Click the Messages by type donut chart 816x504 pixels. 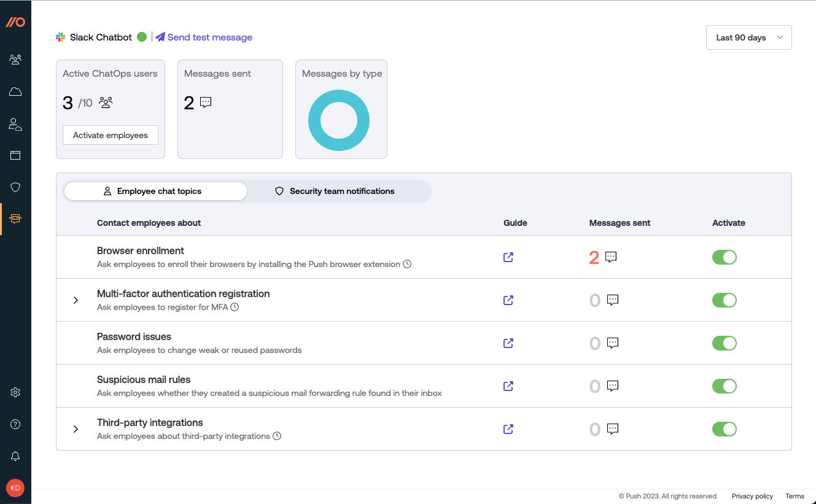[x=339, y=120]
